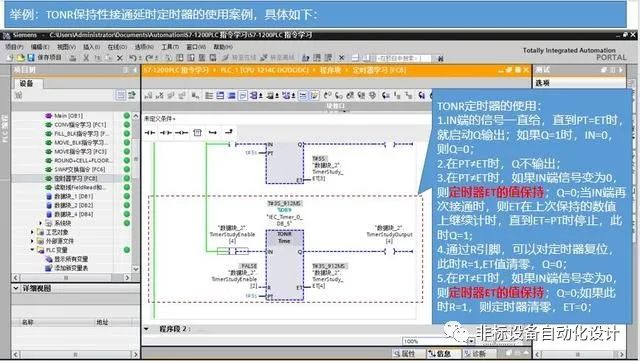Open a new ladder branch

coord(213,132)
